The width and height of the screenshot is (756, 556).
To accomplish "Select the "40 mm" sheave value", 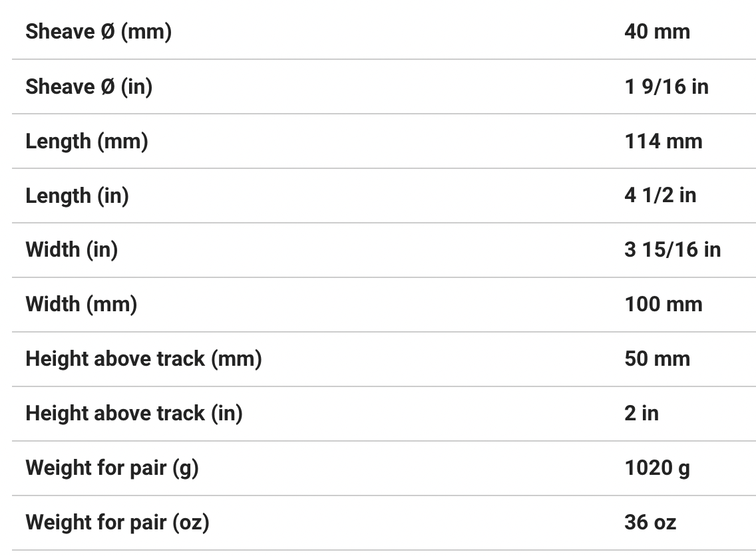I will coord(657,31).
